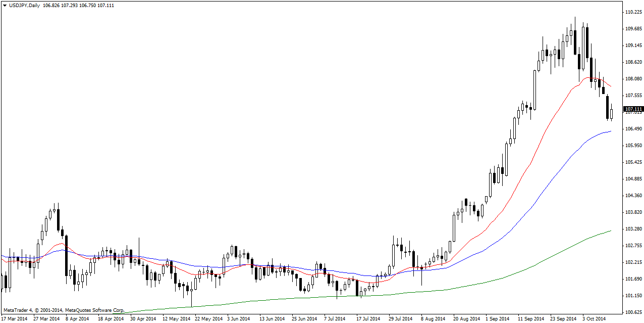Viewport: 644px width, 323px height.
Task: Click the last candlestick on the chart
Action: pos(611,113)
